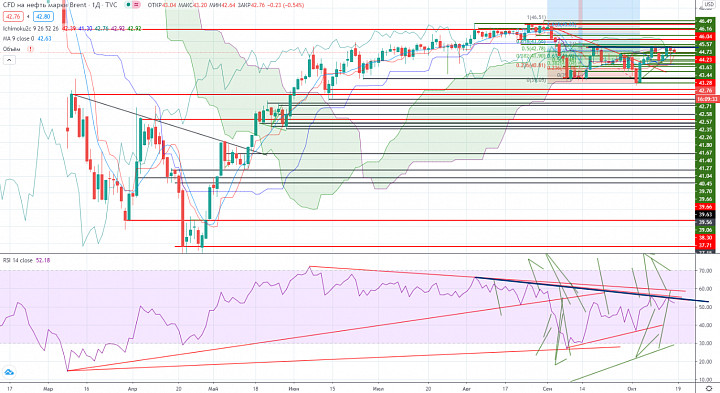Click the 16:09:33 countdown label on price scale
The image size is (720, 393).
707,99
